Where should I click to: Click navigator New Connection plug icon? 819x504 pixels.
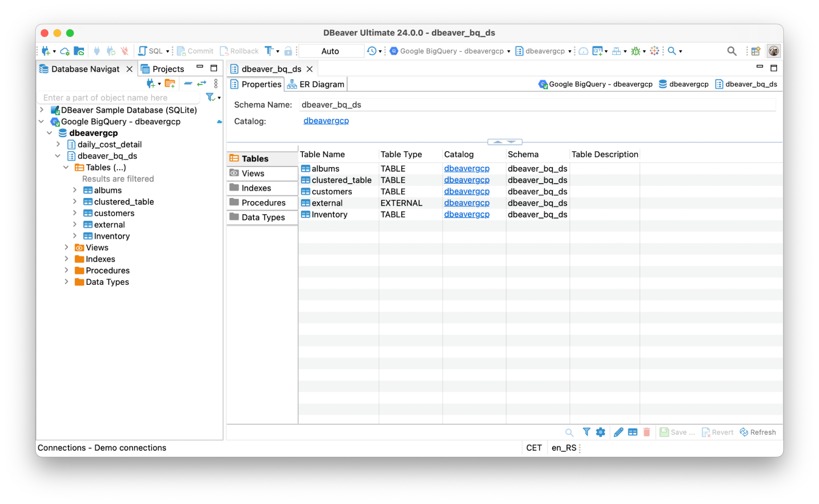[151, 84]
